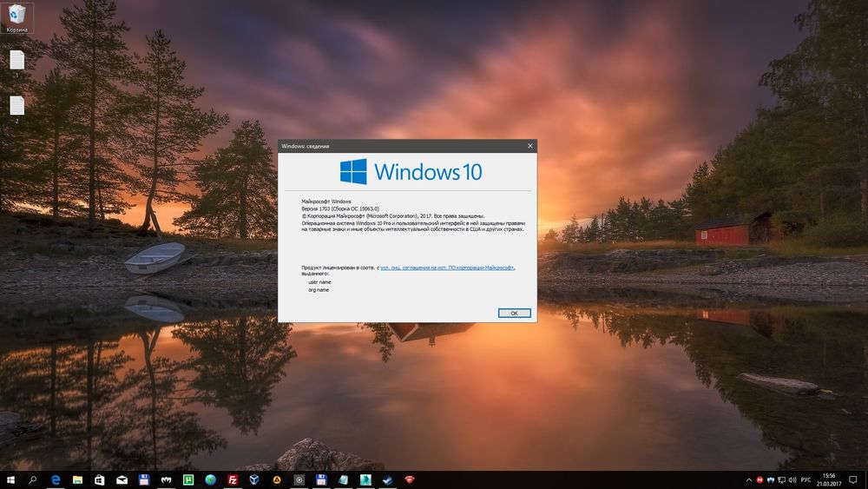868x489 pixels.
Task: Click text Версия 1703 (Сборка ОС 15063.0)
Action: pos(340,208)
